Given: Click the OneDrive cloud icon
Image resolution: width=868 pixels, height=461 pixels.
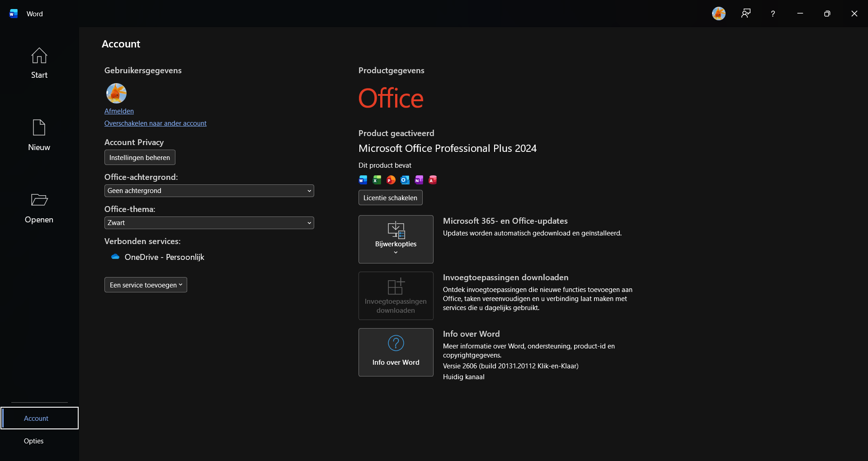Looking at the screenshot, I should (x=115, y=257).
